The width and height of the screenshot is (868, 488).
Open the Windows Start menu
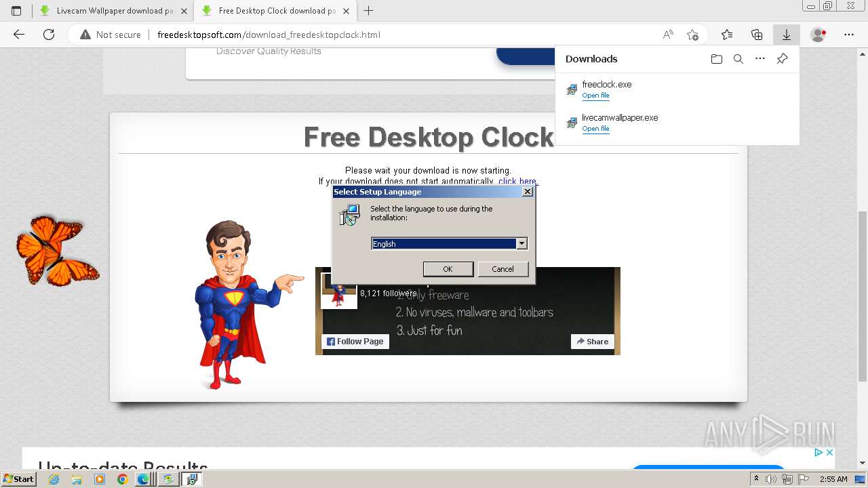(18, 479)
